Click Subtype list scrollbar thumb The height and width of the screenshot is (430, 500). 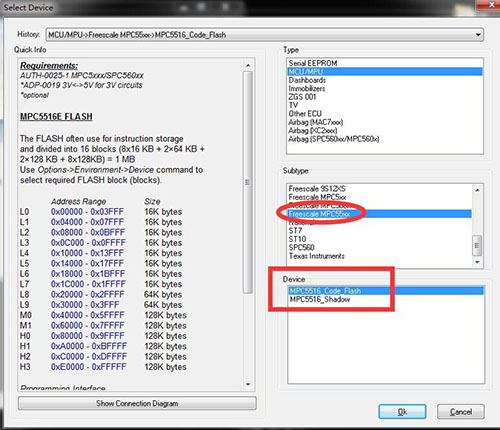pos(477,246)
